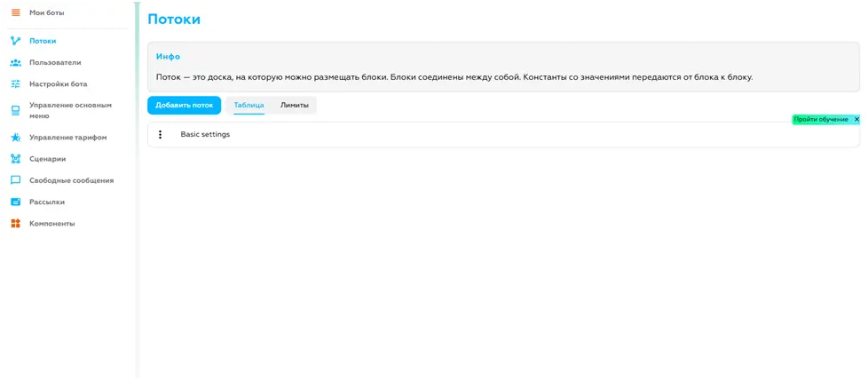Open the Компоненты orange blocks icon
The image size is (868, 380).
pyautogui.click(x=15, y=224)
